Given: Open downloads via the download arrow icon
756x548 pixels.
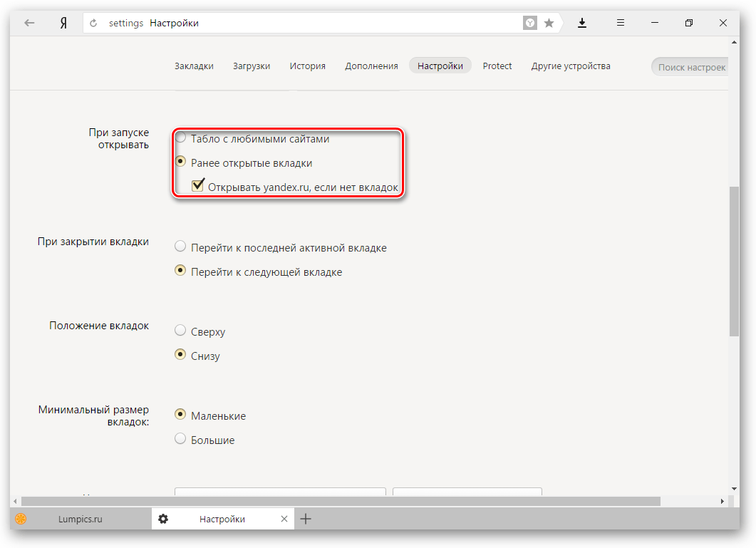Looking at the screenshot, I should click(582, 23).
